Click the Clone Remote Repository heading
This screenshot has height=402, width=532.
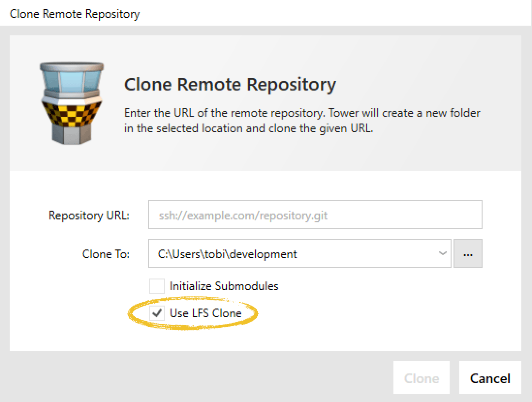pos(230,84)
